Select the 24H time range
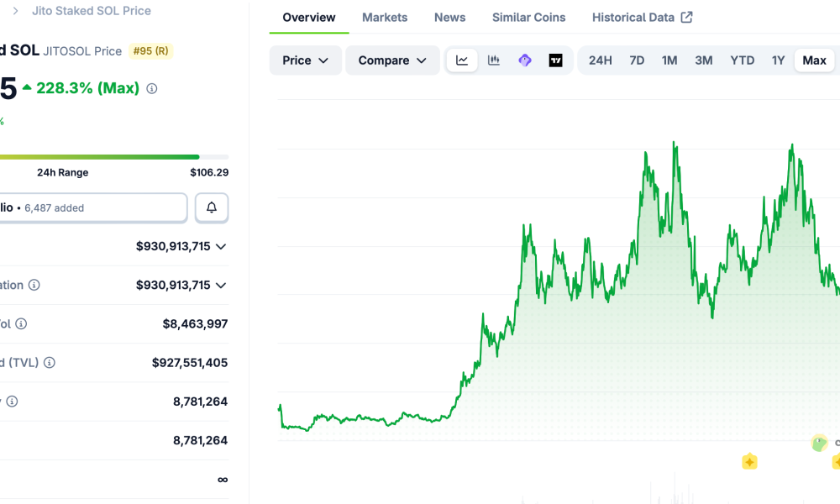Image resolution: width=840 pixels, height=504 pixels. tap(600, 60)
